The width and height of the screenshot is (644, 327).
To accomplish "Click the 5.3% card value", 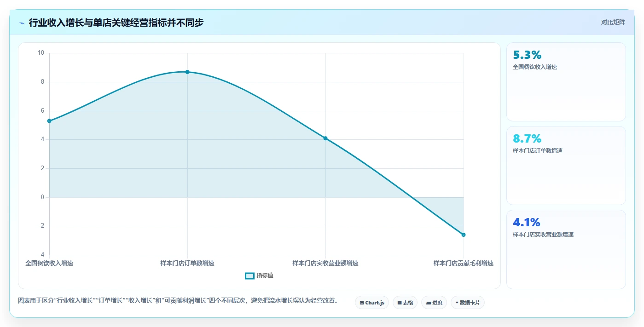I will click(x=527, y=55).
